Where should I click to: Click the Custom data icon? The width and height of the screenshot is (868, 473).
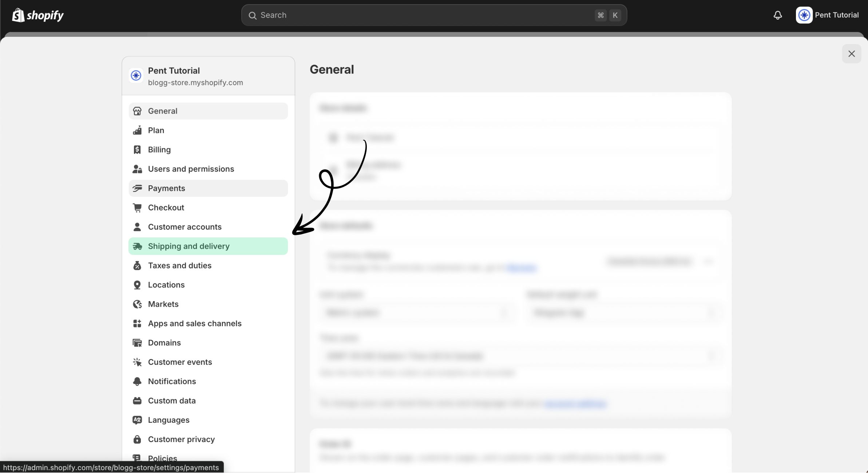click(137, 401)
